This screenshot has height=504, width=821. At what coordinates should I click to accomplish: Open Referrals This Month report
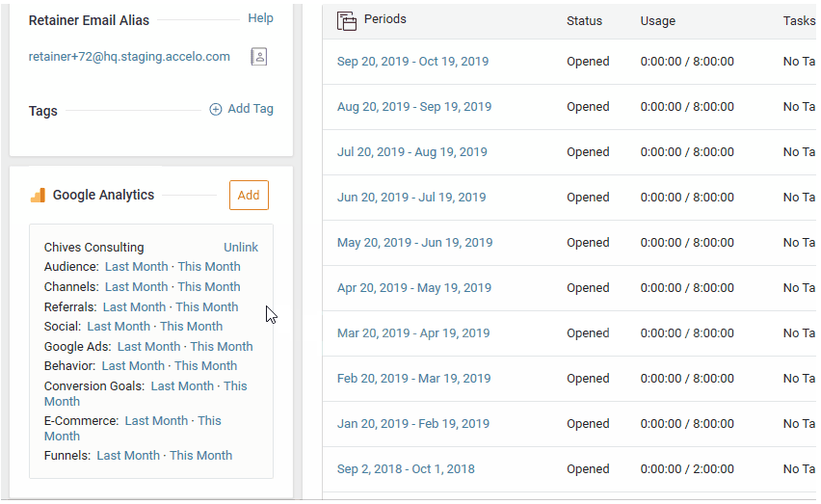click(x=207, y=307)
